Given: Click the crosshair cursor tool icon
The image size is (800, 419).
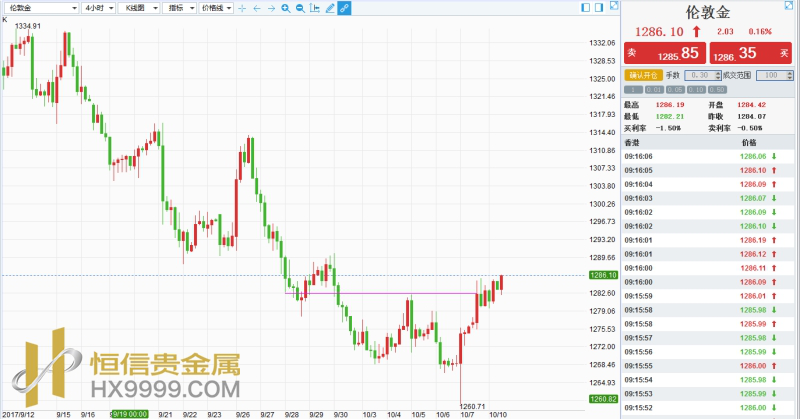Looking at the screenshot, I should [x=242, y=8].
